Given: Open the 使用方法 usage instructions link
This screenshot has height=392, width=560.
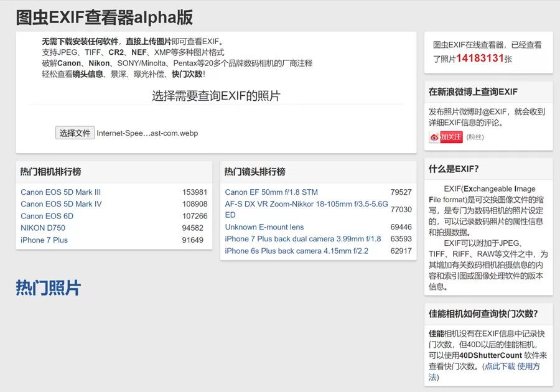Looking at the screenshot, I should pyautogui.click(x=528, y=366).
